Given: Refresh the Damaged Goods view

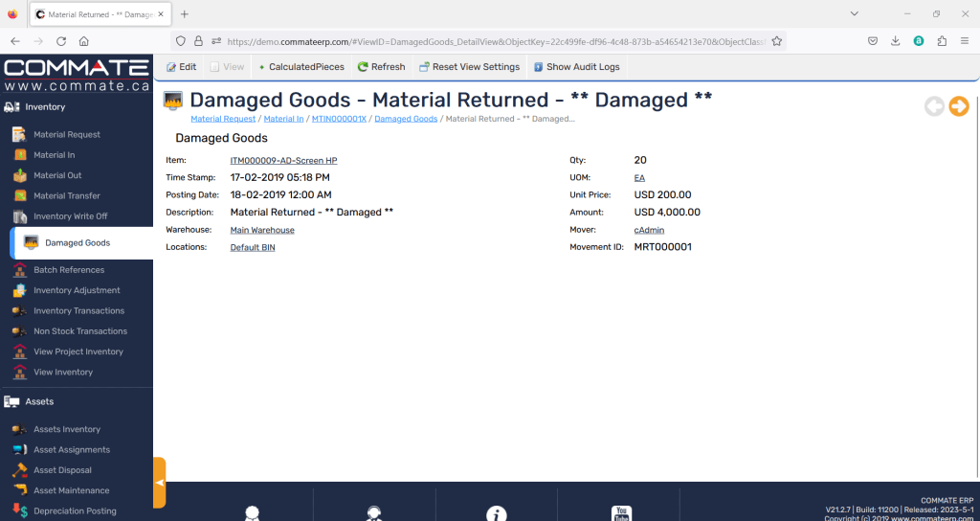Looking at the screenshot, I should (381, 67).
